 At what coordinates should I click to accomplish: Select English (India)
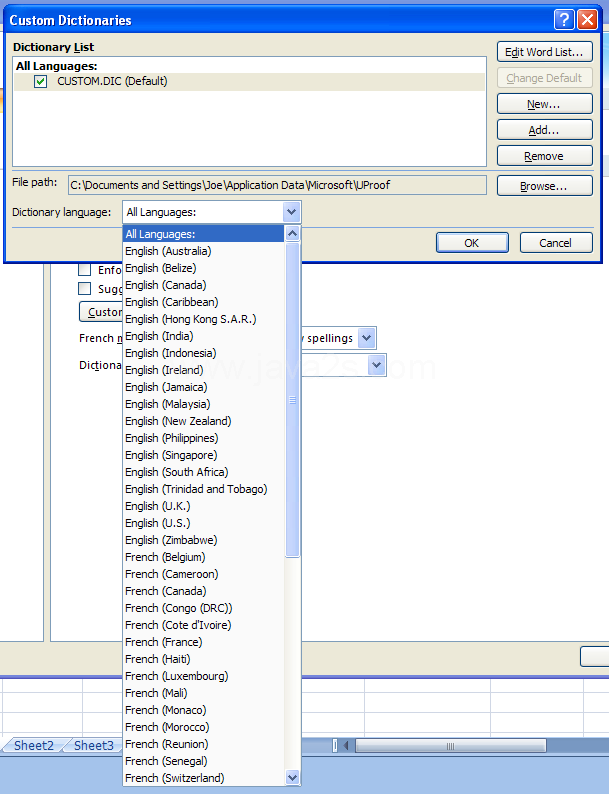(x=204, y=336)
